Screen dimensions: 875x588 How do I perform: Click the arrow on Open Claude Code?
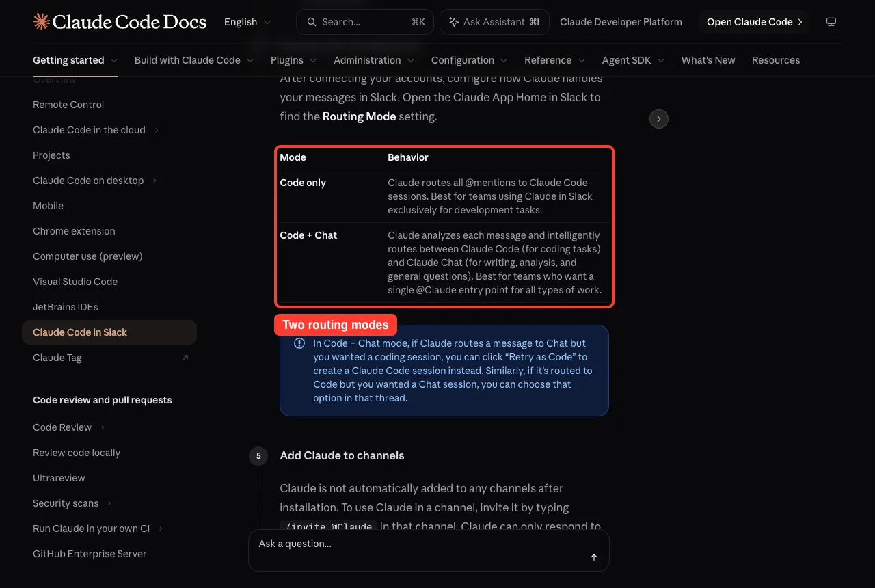(800, 22)
